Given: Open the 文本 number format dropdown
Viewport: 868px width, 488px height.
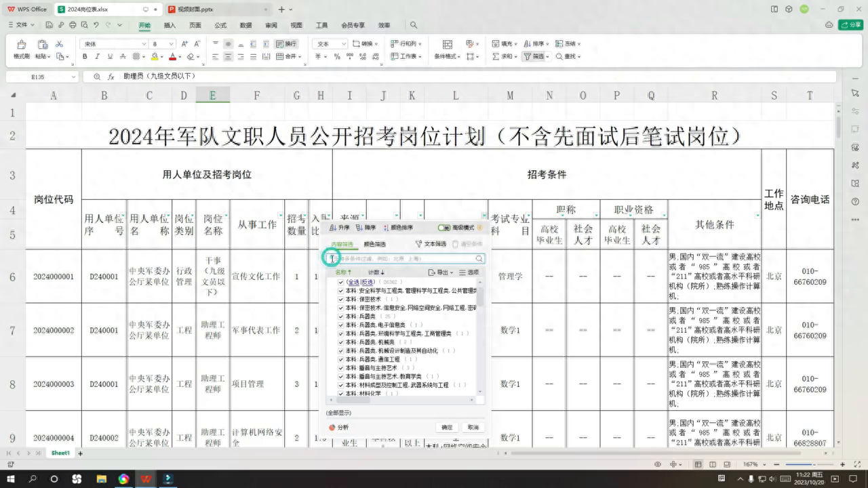Looking at the screenshot, I should (x=344, y=44).
